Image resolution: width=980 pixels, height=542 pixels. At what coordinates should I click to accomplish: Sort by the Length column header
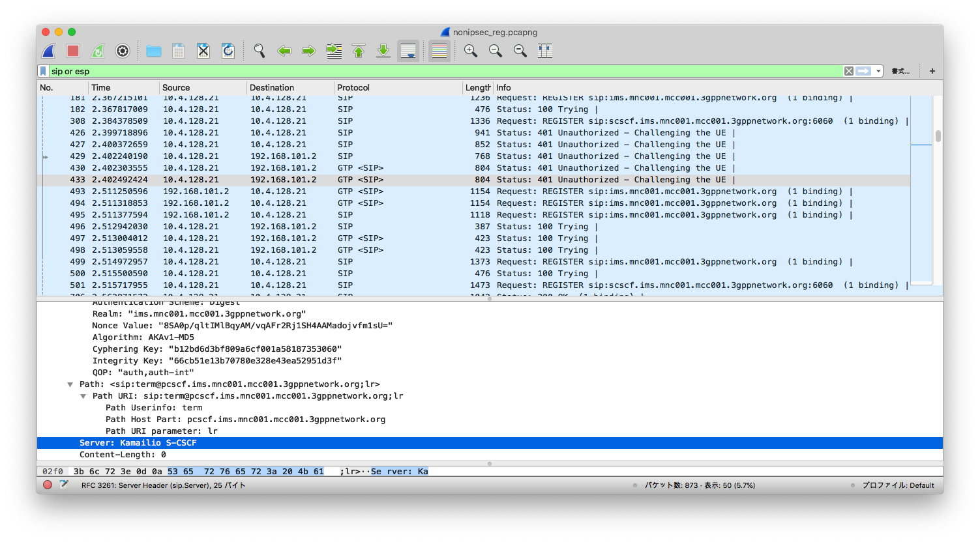[477, 87]
